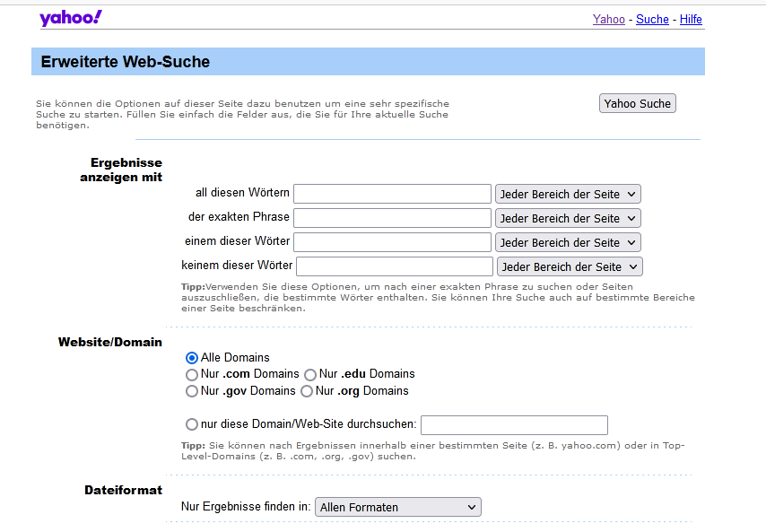The height and width of the screenshot is (532, 766).
Task: Open page-area dropdown for 'der exakten Phrase'
Action: click(x=568, y=218)
